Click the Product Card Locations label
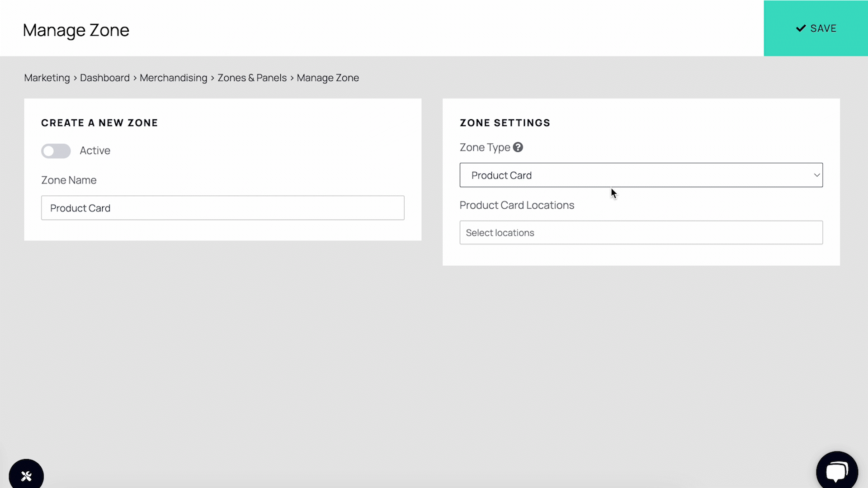868x488 pixels. pos(517,205)
